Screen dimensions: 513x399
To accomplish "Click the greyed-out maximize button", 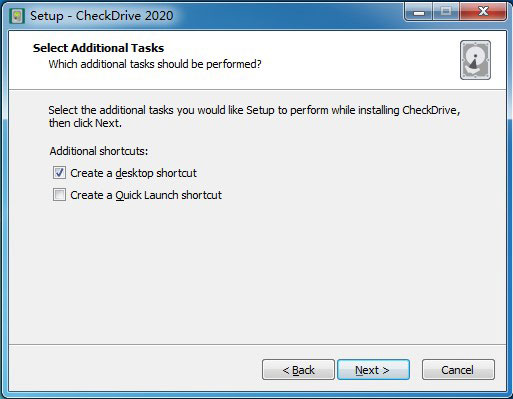I will click(x=446, y=12).
